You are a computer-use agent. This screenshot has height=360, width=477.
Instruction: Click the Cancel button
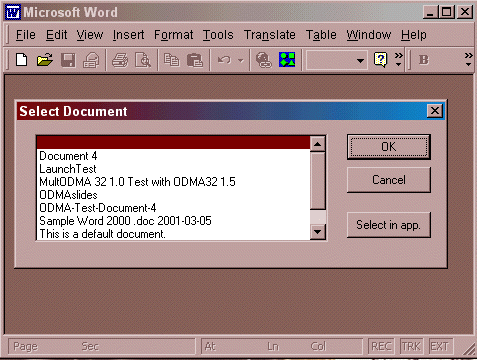(x=389, y=180)
